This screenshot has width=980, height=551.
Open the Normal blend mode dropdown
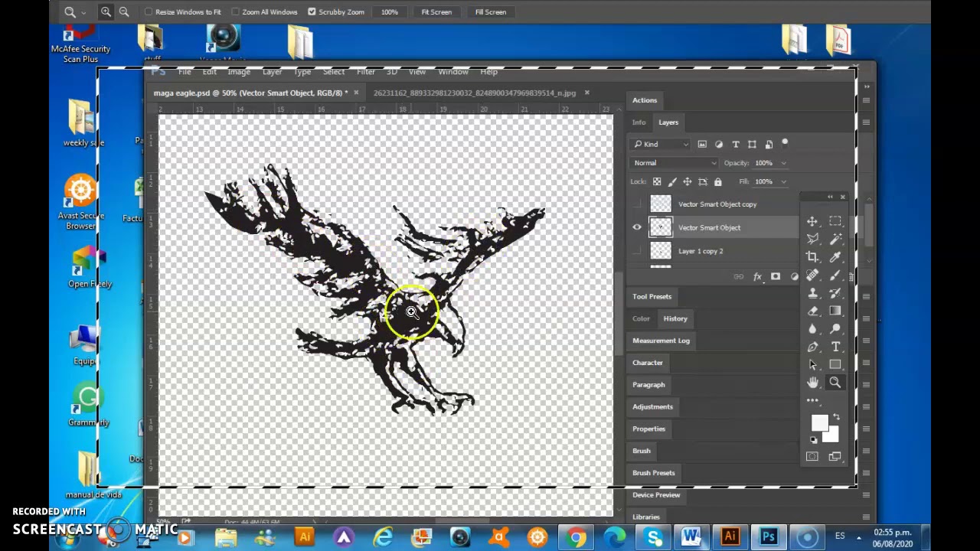pyautogui.click(x=675, y=163)
